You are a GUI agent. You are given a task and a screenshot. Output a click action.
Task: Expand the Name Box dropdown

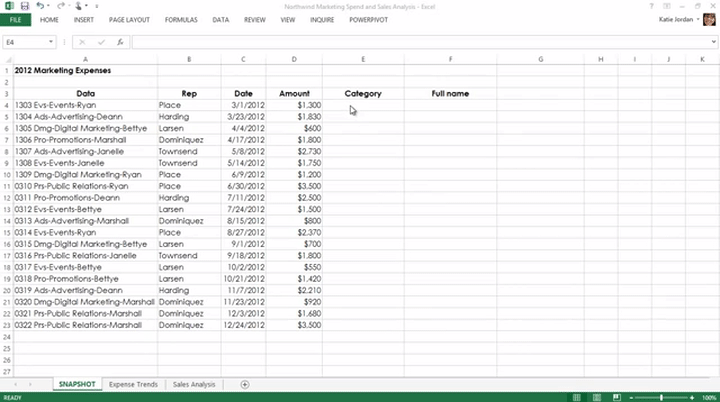[51, 43]
